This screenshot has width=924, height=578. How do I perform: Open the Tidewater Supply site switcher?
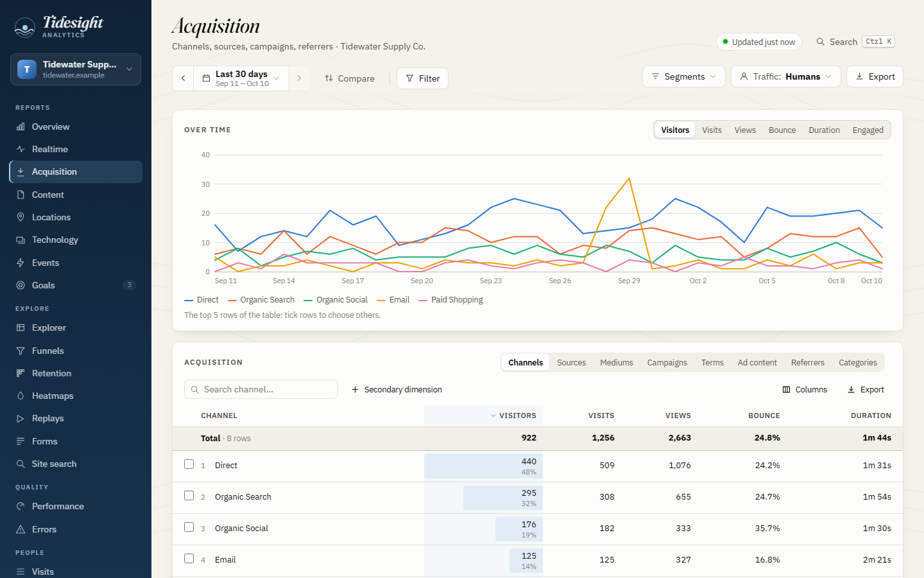point(76,69)
